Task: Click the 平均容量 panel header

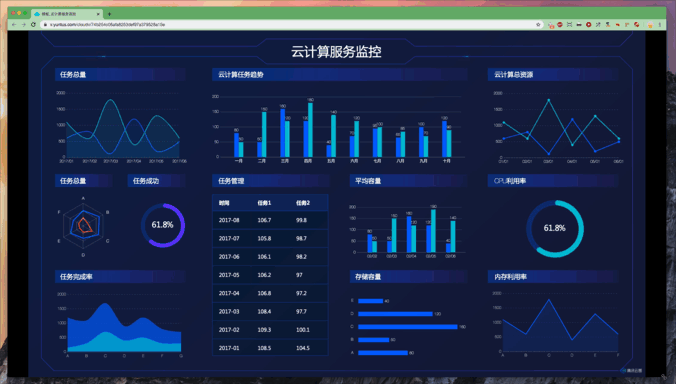Action: (408, 181)
